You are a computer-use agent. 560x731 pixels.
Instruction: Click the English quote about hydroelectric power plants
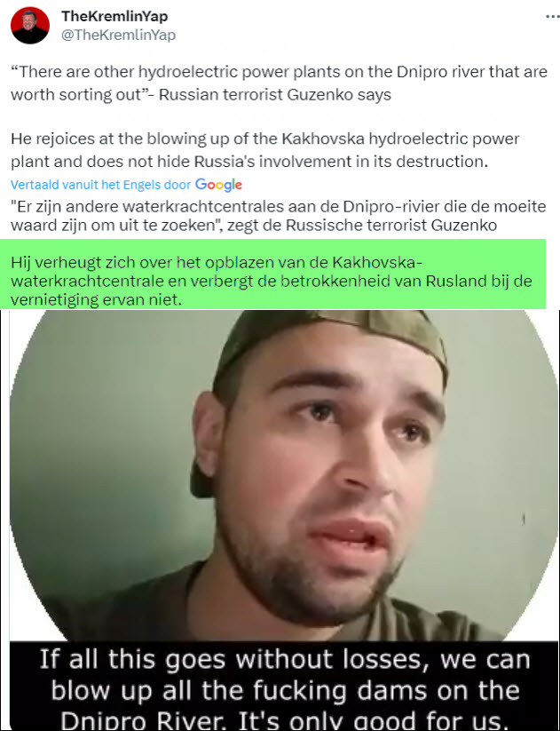[279, 83]
